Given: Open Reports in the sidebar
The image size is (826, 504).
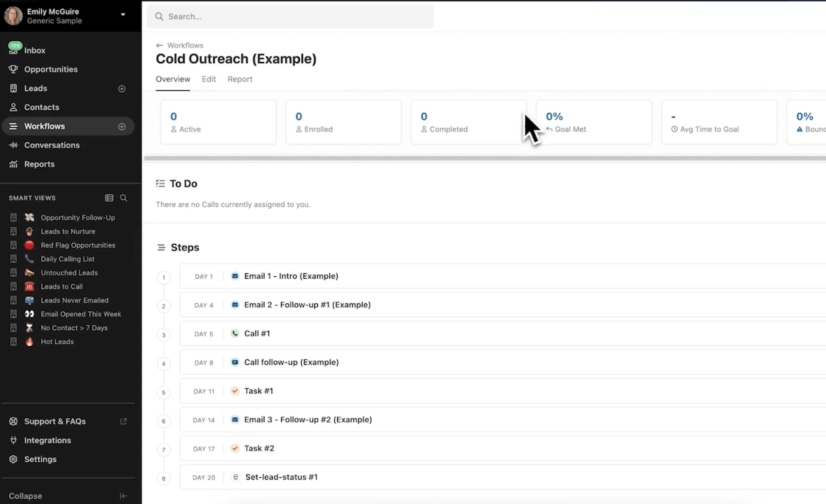Looking at the screenshot, I should [39, 164].
